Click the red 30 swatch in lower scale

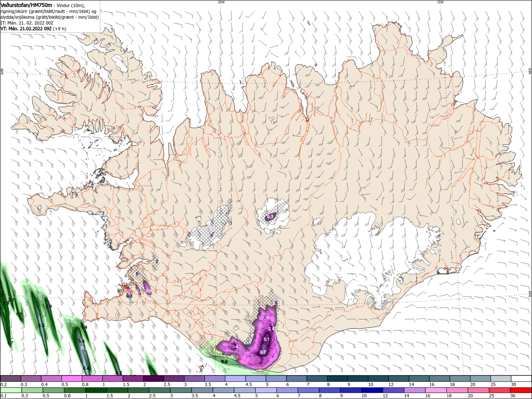pyautogui.click(x=522, y=390)
